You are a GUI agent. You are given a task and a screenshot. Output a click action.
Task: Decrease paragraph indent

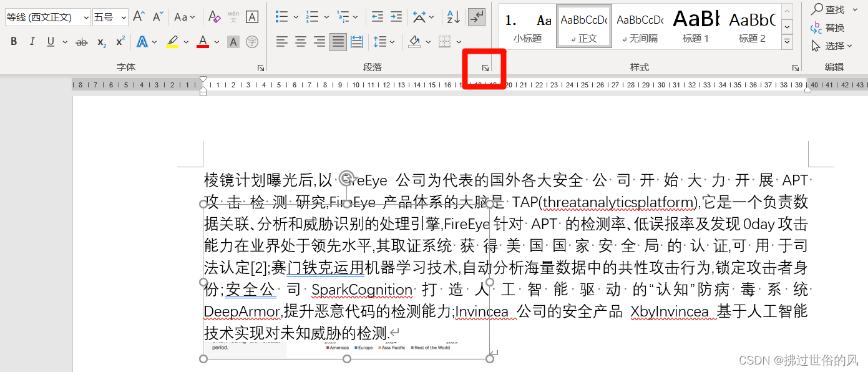tap(378, 17)
